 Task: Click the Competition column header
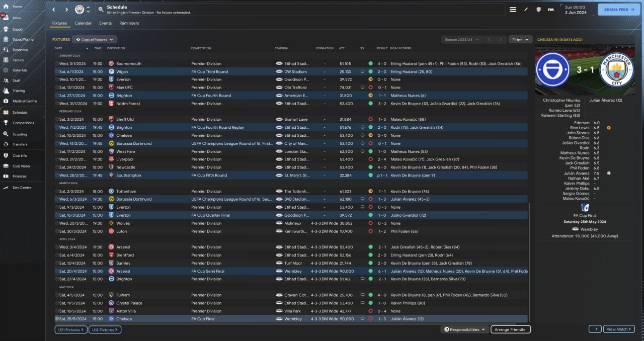(201, 48)
